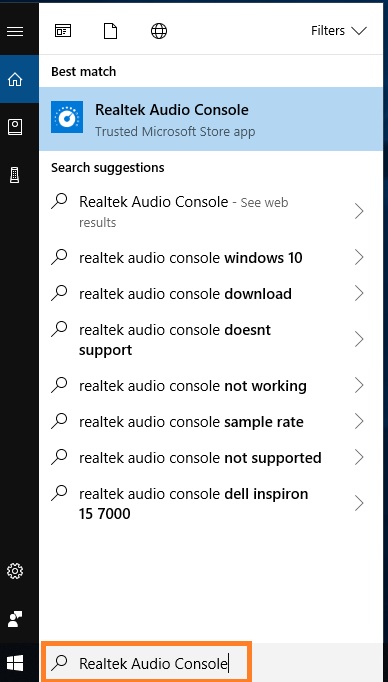Open the notebook icon in sidebar

coord(15,127)
